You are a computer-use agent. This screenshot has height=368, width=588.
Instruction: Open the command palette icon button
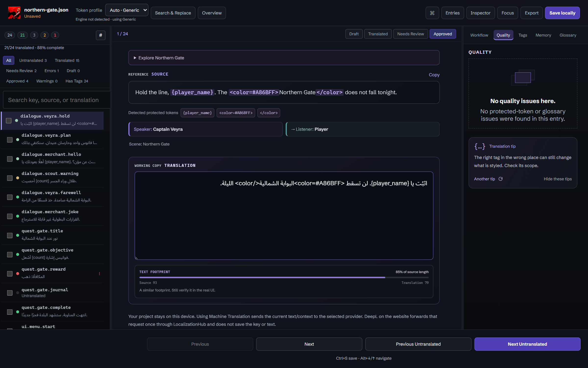tap(432, 13)
